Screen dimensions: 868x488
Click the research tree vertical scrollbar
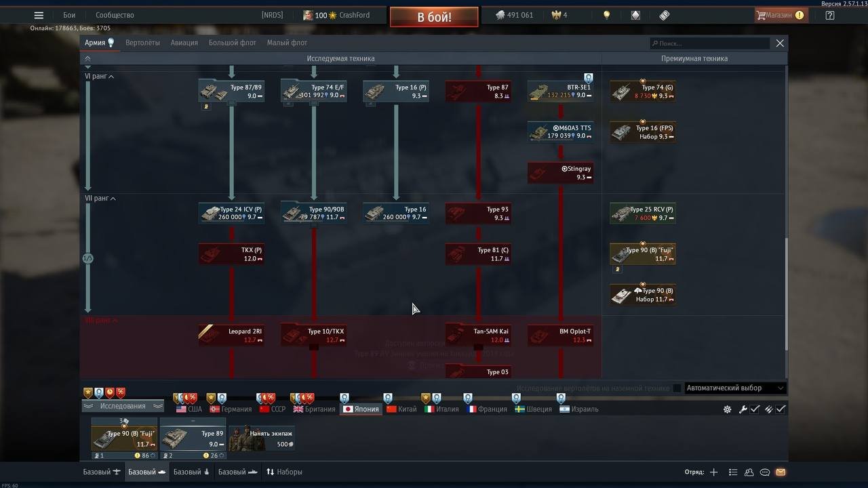point(786,295)
